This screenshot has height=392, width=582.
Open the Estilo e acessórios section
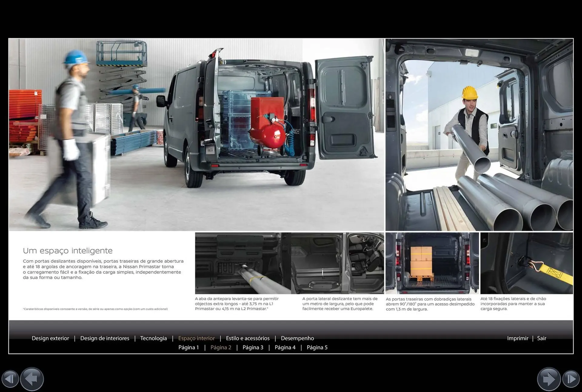tap(248, 338)
